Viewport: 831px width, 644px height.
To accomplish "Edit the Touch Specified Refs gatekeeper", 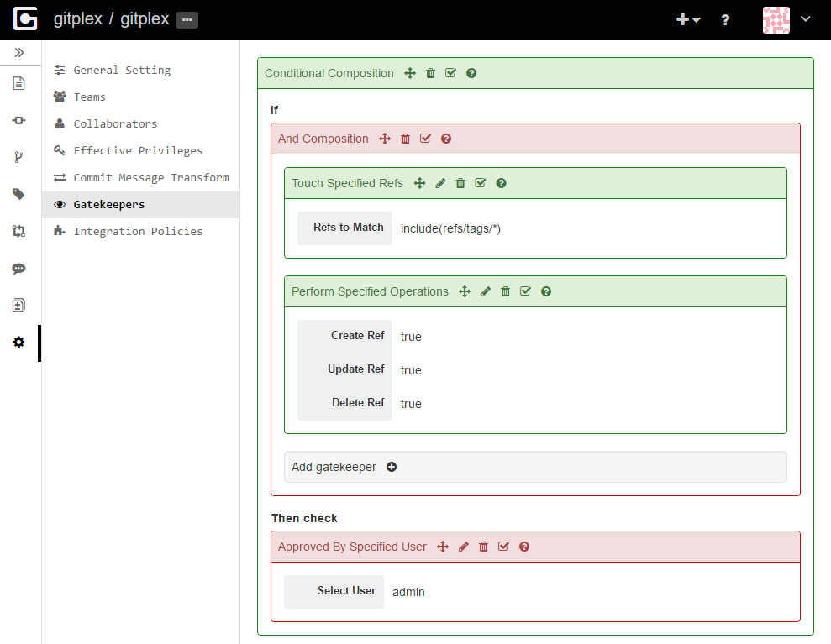I will tap(440, 183).
